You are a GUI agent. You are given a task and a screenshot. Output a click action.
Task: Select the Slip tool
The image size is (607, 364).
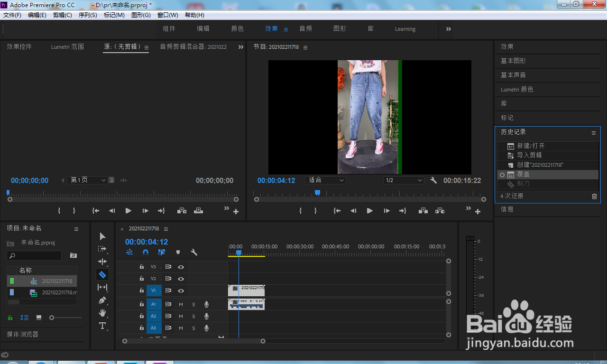(x=102, y=287)
